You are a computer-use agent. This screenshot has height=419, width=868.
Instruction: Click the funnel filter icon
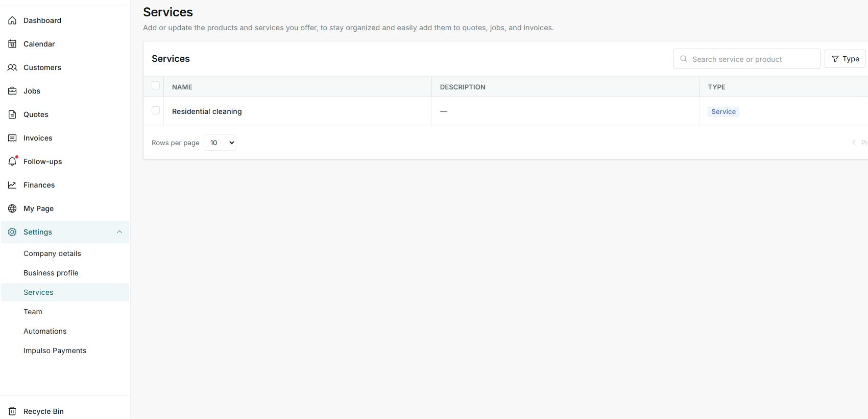[835, 59]
